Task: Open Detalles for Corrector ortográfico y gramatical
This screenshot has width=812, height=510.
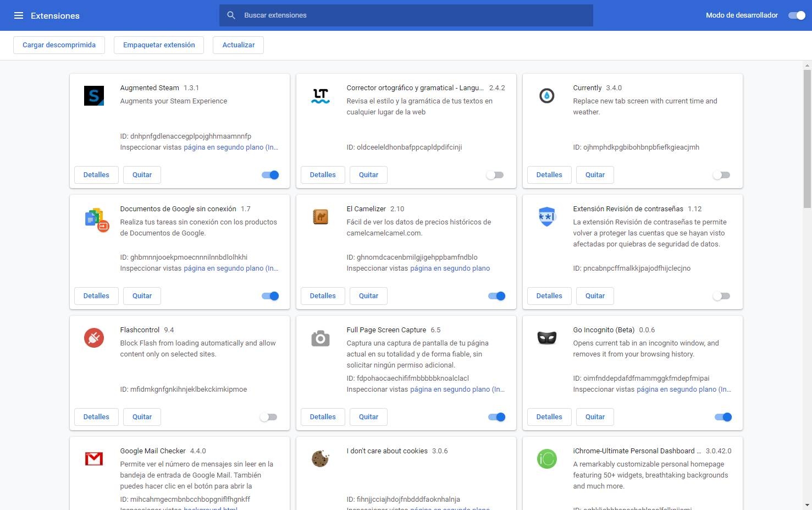Action: tap(323, 175)
